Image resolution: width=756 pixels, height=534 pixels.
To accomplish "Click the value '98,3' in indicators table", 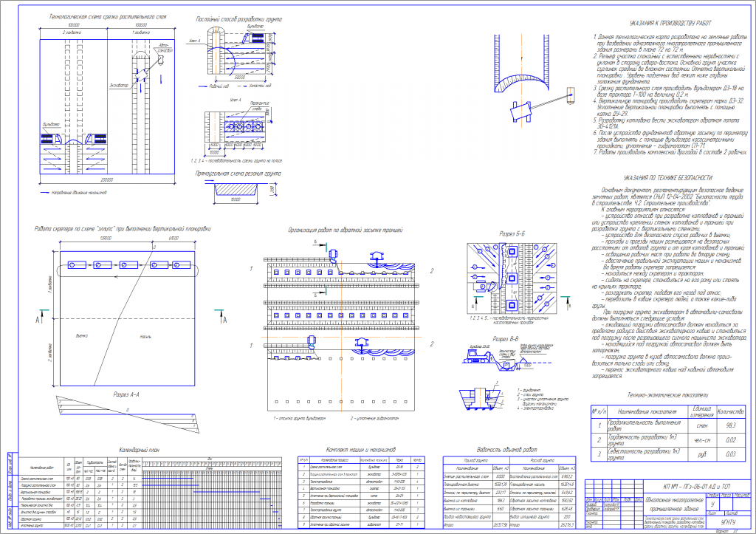I will (x=730, y=425).
